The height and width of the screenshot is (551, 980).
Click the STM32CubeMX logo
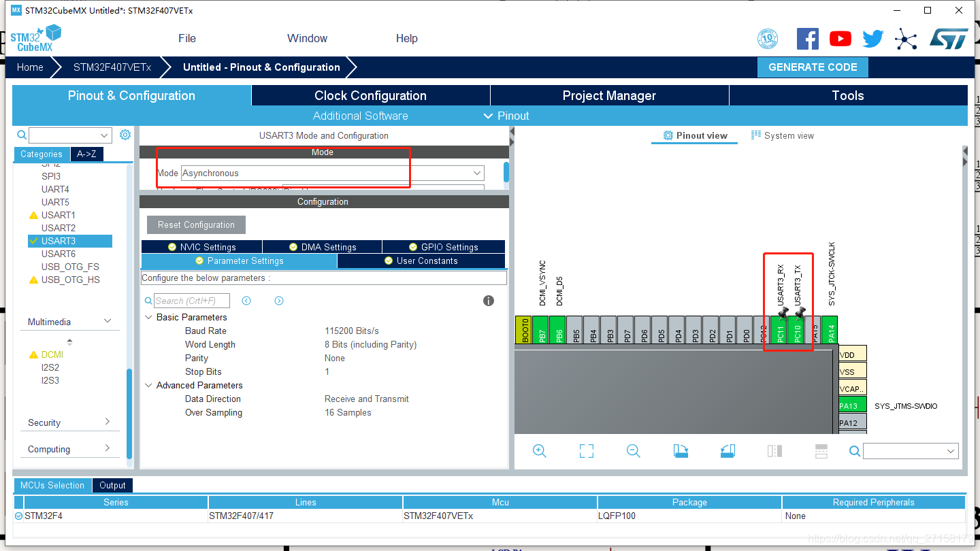36,38
